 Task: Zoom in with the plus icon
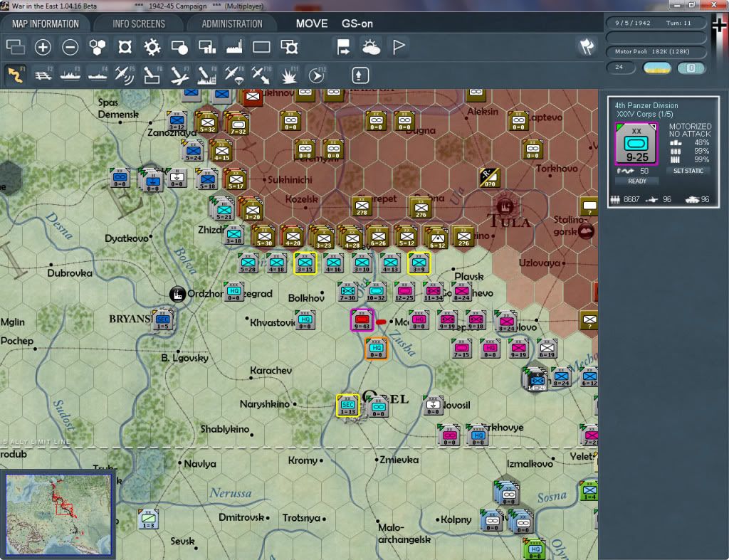pos(43,47)
